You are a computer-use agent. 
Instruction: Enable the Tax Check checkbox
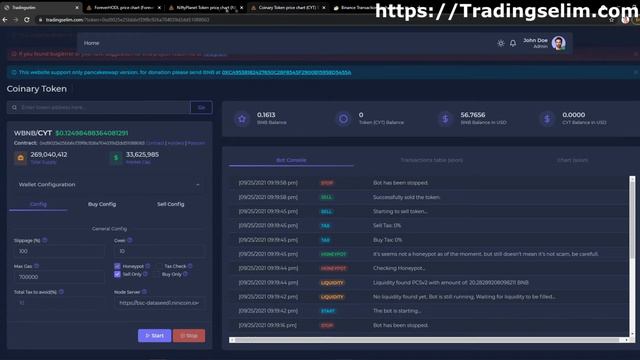[x=159, y=266]
